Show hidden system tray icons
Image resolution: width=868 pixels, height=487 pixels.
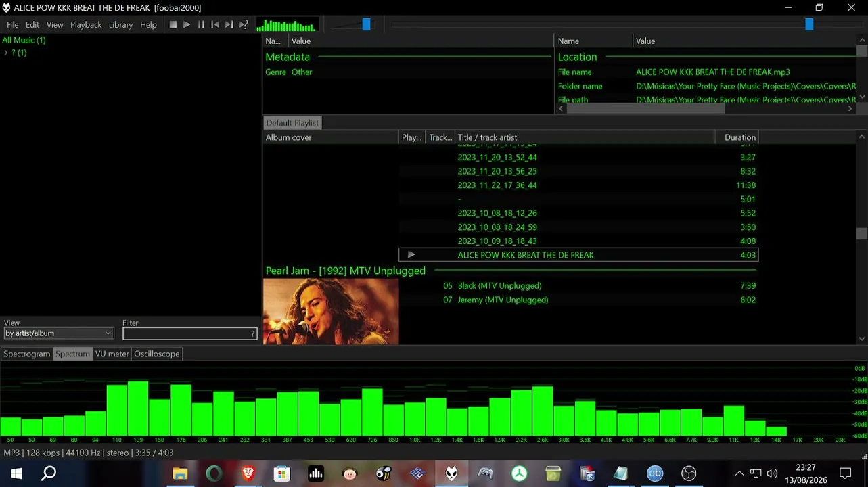739,473
